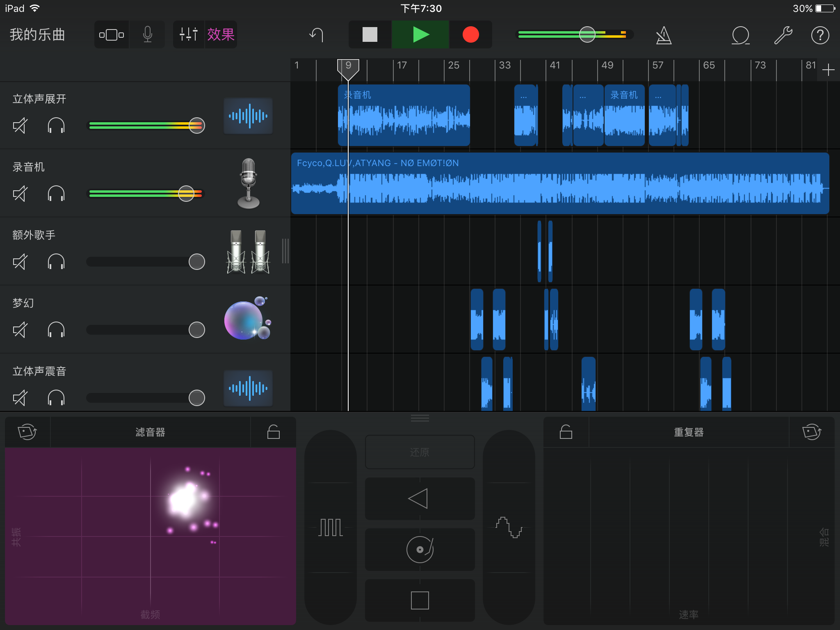Start recording with the red button
The image size is (840, 630).
(470, 35)
